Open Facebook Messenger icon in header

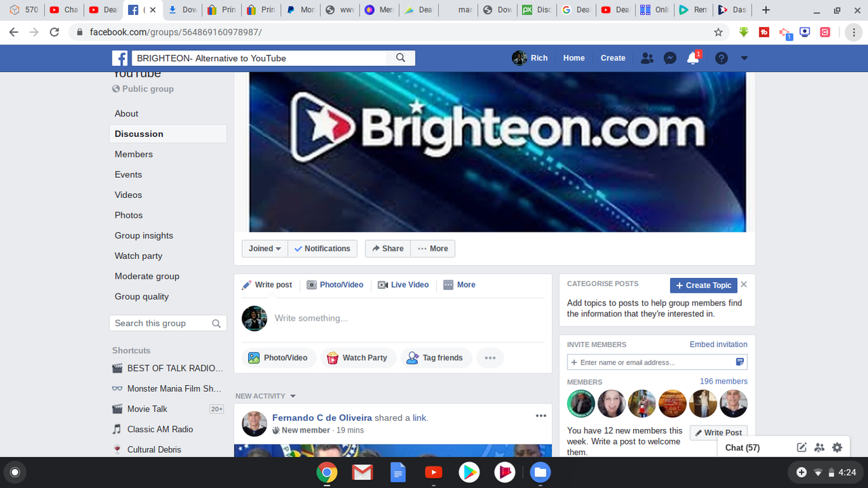pos(669,58)
